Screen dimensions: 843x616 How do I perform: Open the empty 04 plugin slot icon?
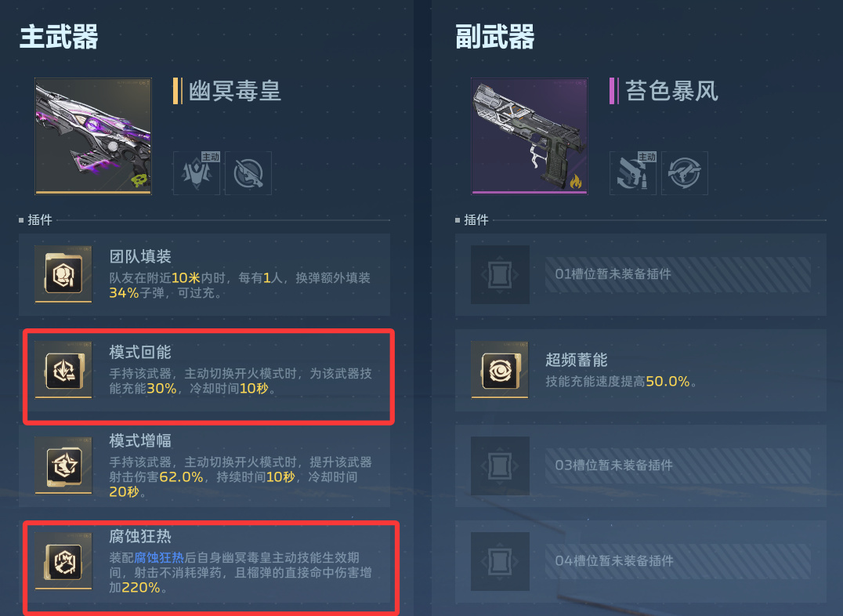[x=500, y=561]
